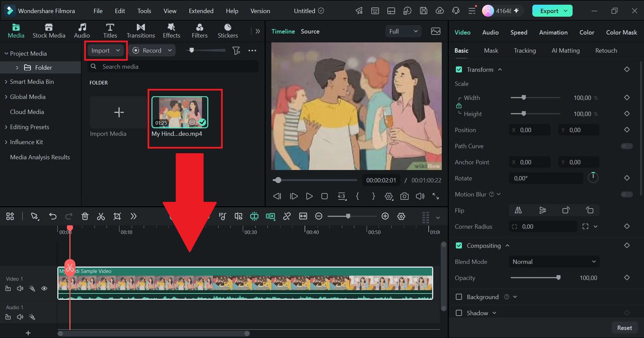Open the Audio library icon

coord(82,31)
